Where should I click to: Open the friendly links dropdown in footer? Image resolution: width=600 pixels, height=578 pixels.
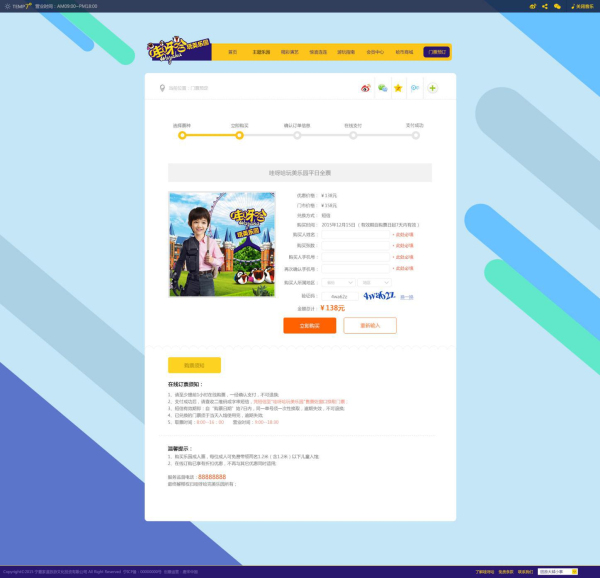click(557, 571)
